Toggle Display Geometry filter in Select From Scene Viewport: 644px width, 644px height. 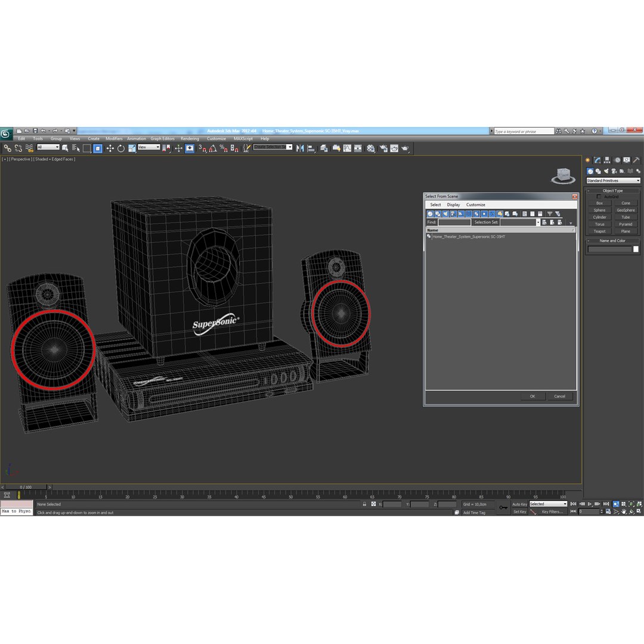click(x=430, y=214)
